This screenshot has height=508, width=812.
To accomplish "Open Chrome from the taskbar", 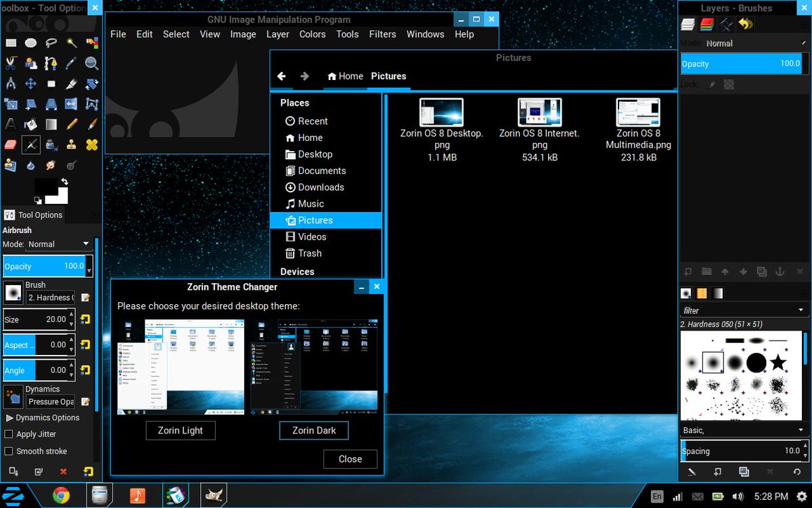I will [x=61, y=496].
